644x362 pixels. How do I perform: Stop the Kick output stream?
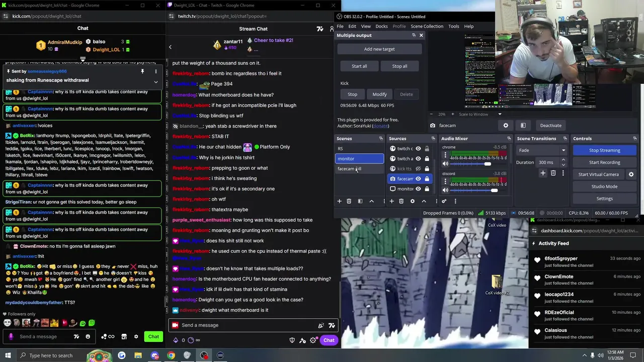[x=352, y=95]
